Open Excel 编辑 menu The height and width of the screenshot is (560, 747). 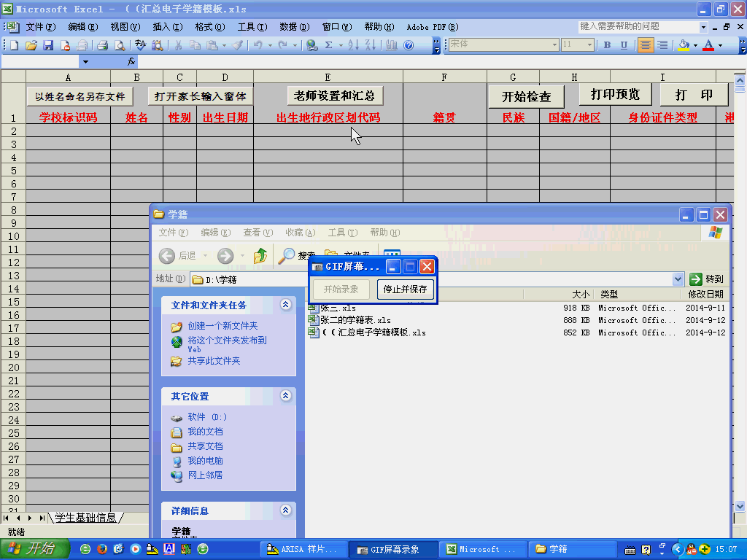click(83, 27)
